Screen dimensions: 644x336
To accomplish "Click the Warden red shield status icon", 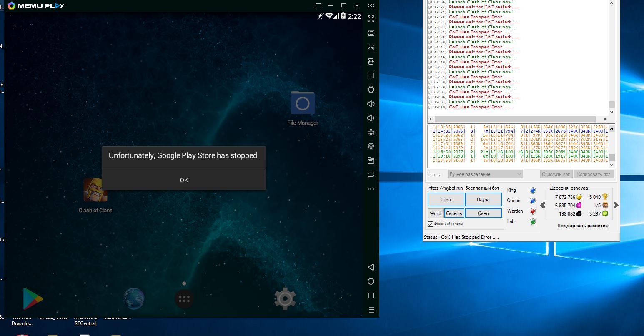I will tap(532, 211).
